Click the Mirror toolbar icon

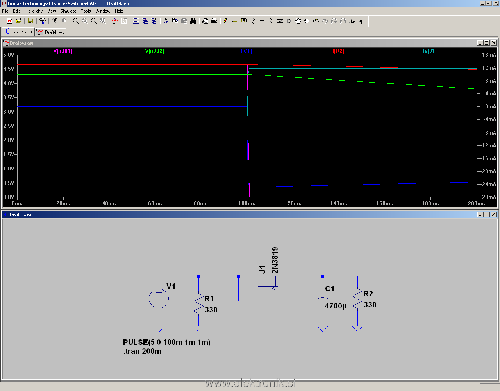[342, 21]
